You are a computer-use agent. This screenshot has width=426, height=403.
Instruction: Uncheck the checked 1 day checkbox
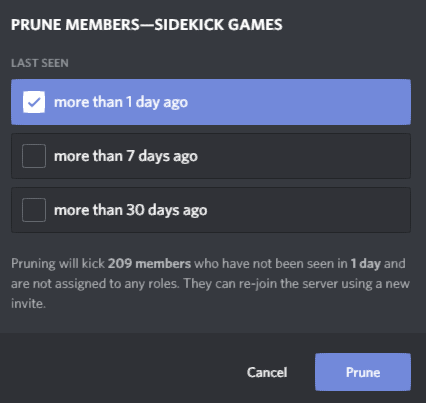pyautogui.click(x=34, y=102)
